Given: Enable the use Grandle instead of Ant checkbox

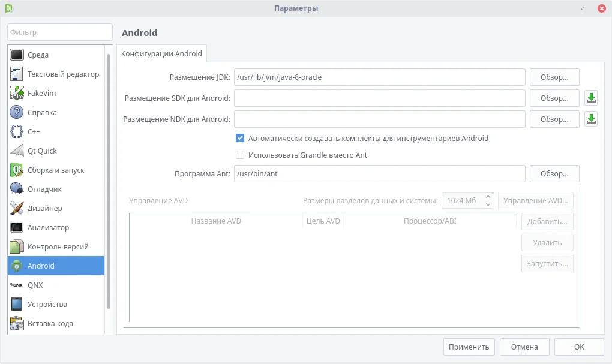Looking at the screenshot, I should (x=240, y=155).
